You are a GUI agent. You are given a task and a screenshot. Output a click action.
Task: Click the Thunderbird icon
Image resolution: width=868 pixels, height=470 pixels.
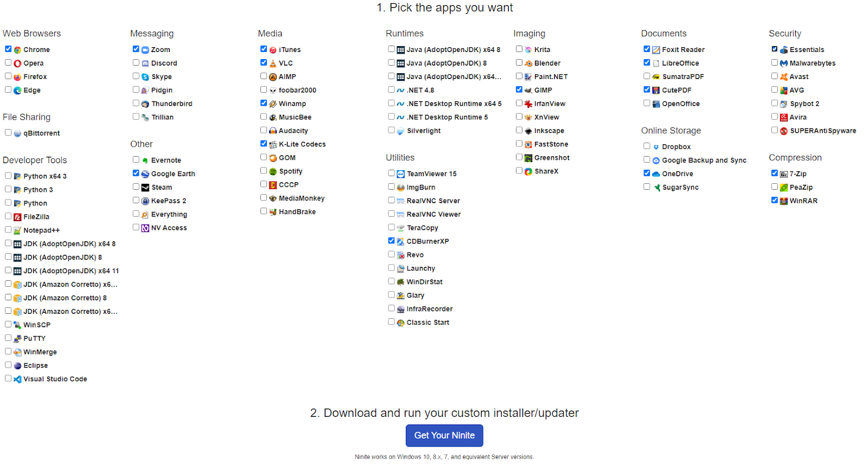point(145,104)
